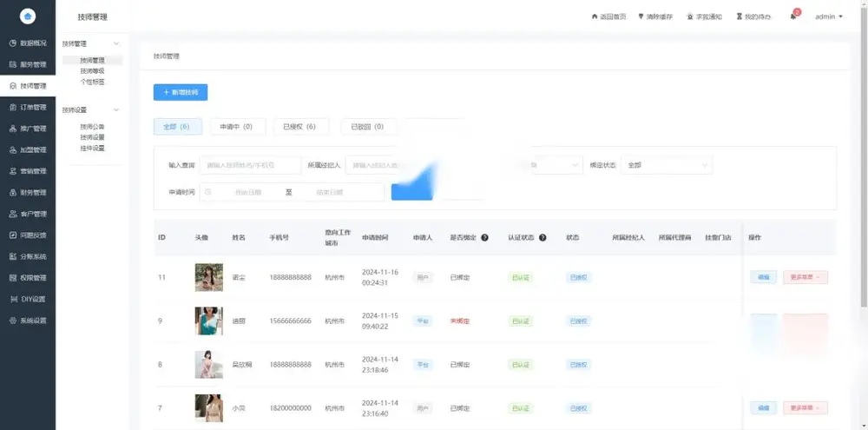The image size is (868, 430).
Task: Select 技师管理 in the dark sidebar
Action: pyautogui.click(x=28, y=86)
